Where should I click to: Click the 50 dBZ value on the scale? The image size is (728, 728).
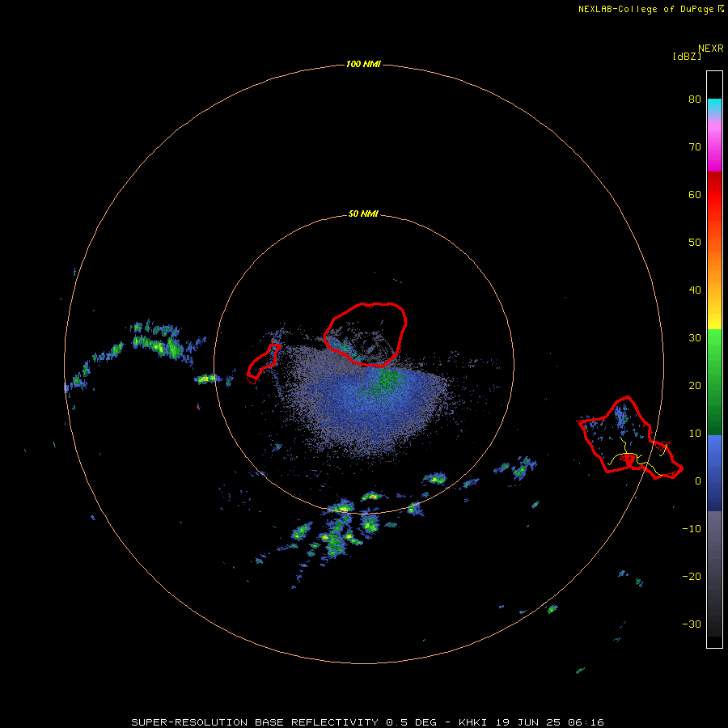tap(695, 243)
